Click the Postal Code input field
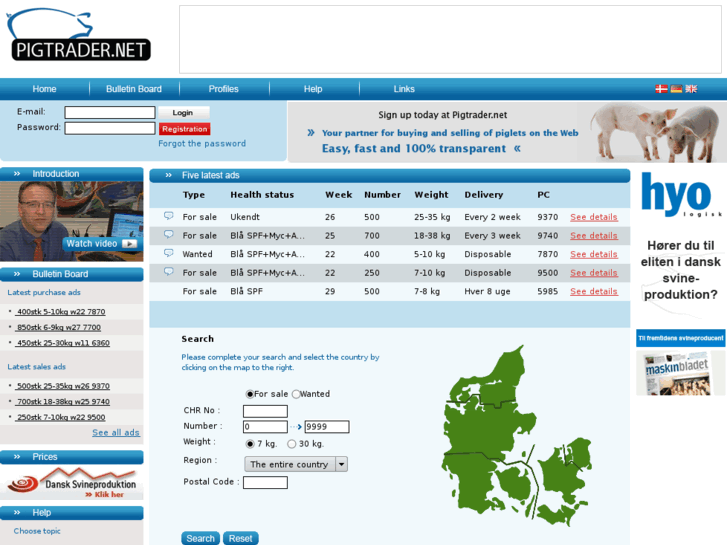Image resolution: width=727 pixels, height=545 pixels. (265, 482)
